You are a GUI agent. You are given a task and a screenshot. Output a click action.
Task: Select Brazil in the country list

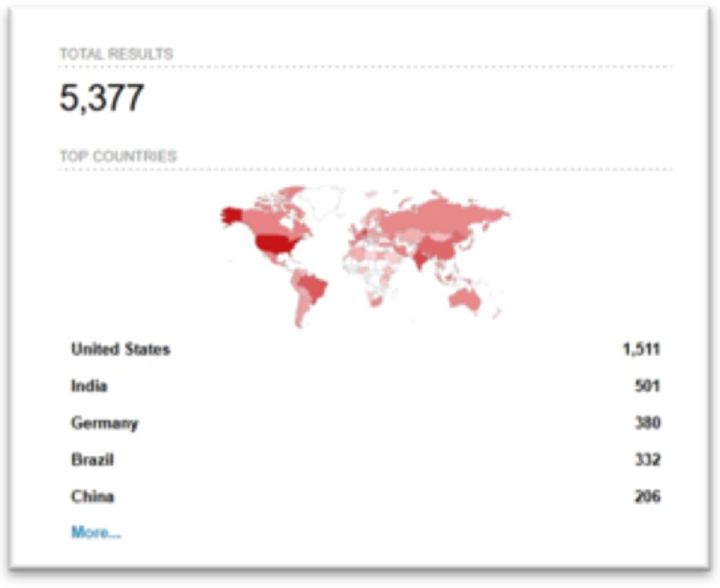92,460
